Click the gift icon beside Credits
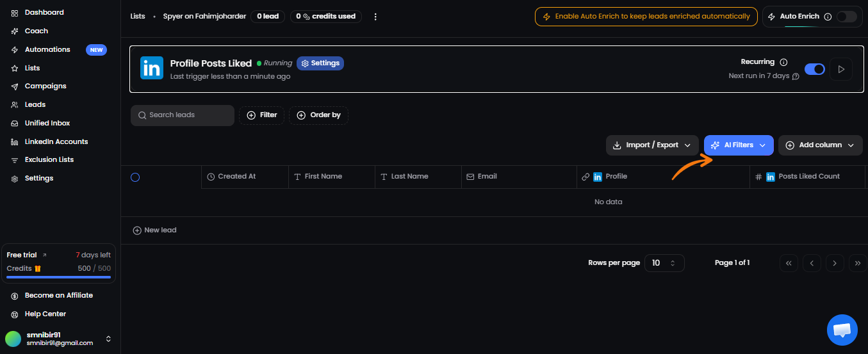This screenshot has height=354, width=868. [38, 269]
